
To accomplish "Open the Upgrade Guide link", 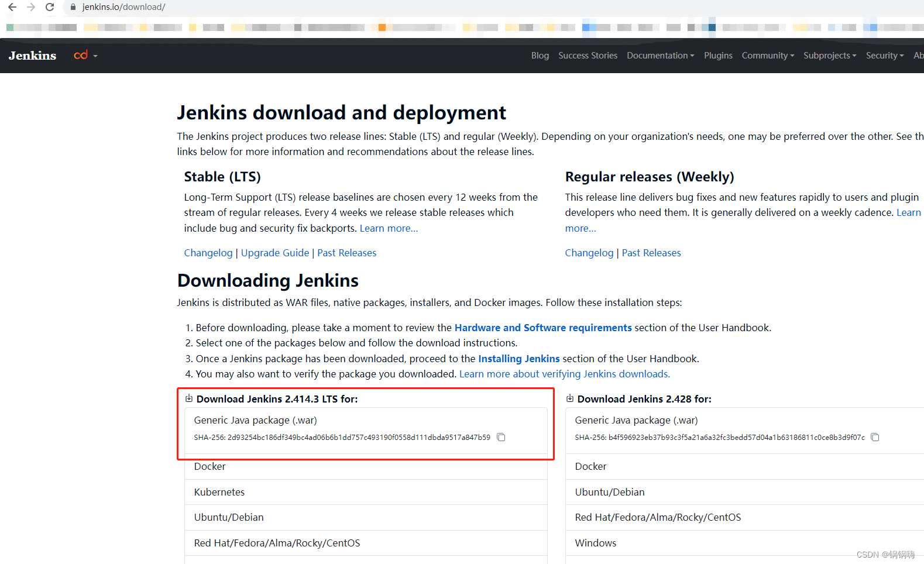I will [x=275, y=253].
